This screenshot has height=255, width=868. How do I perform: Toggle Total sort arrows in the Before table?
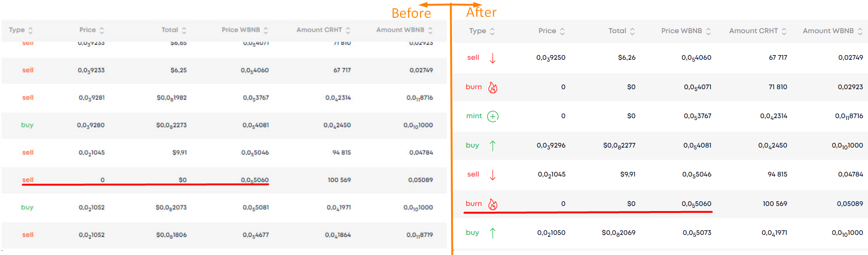pos(184,30)
